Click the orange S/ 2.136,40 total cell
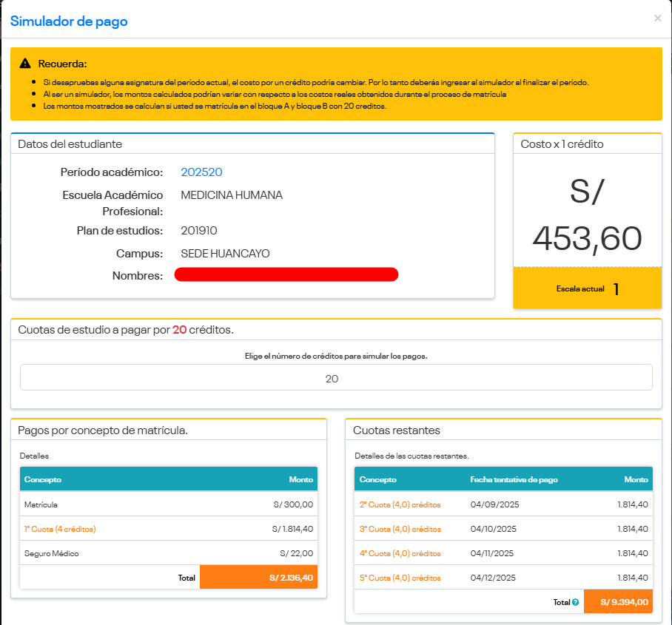Screen dimensions: 672x625 (258, 578)
